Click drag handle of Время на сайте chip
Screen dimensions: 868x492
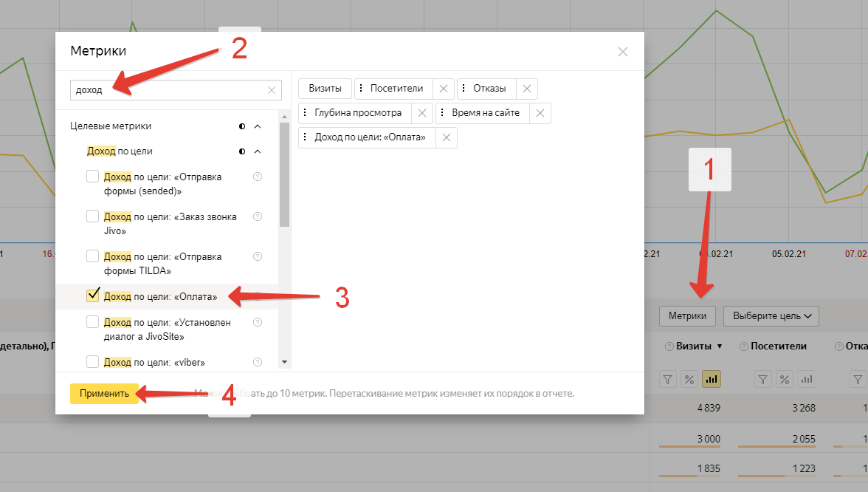pyautogui.click(x=441, y=112)
